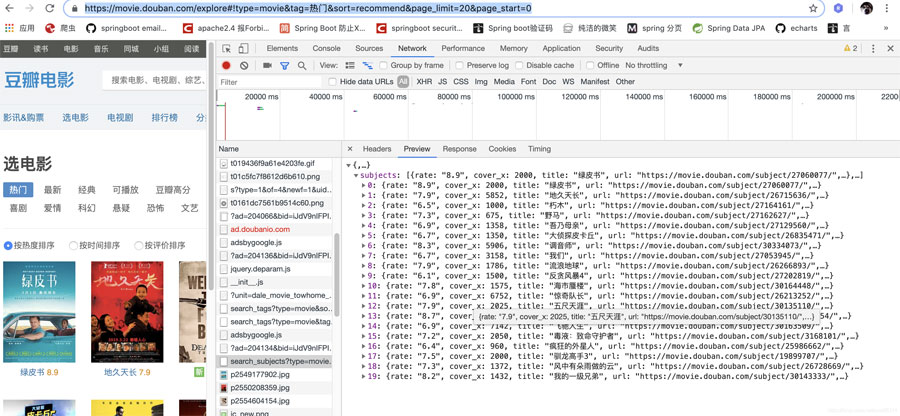Toggle the network filter funnel icon
The image size is (900, 416).
[x=284, y=65]
